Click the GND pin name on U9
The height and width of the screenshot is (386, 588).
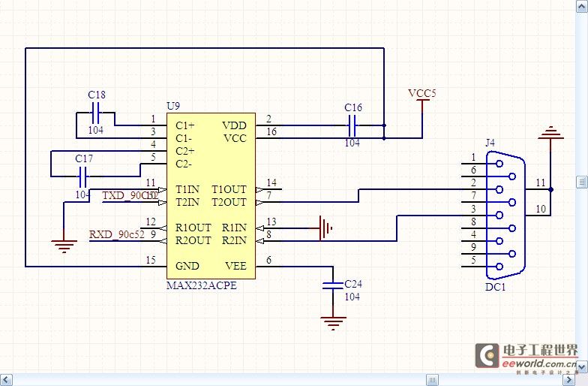(187, 266)
